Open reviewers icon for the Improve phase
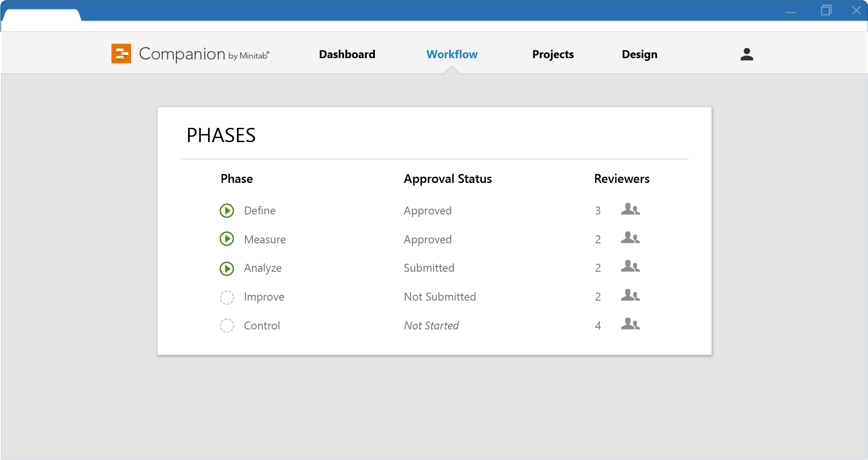Viewport: 868px width, 460px height. 630,295
